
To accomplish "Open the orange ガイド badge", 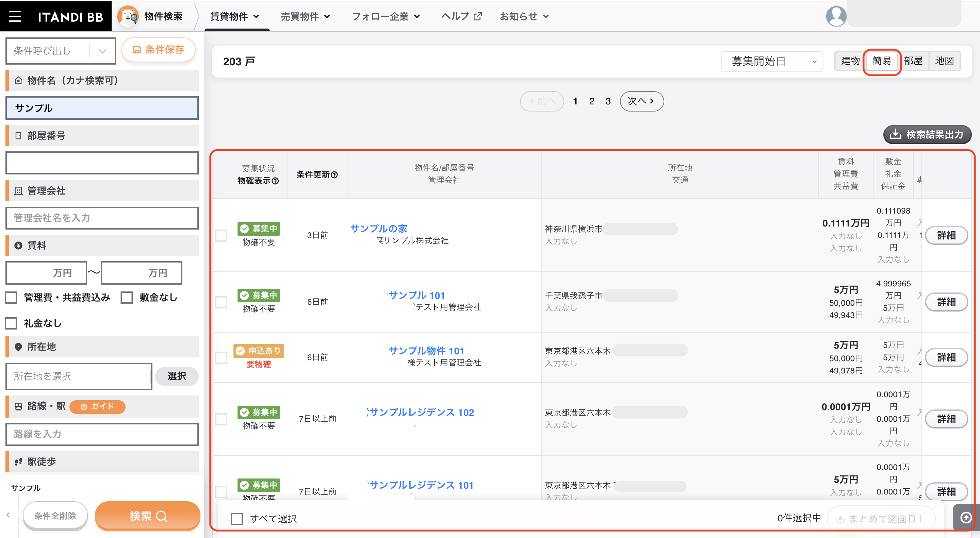I will click(x=97, y=406).
